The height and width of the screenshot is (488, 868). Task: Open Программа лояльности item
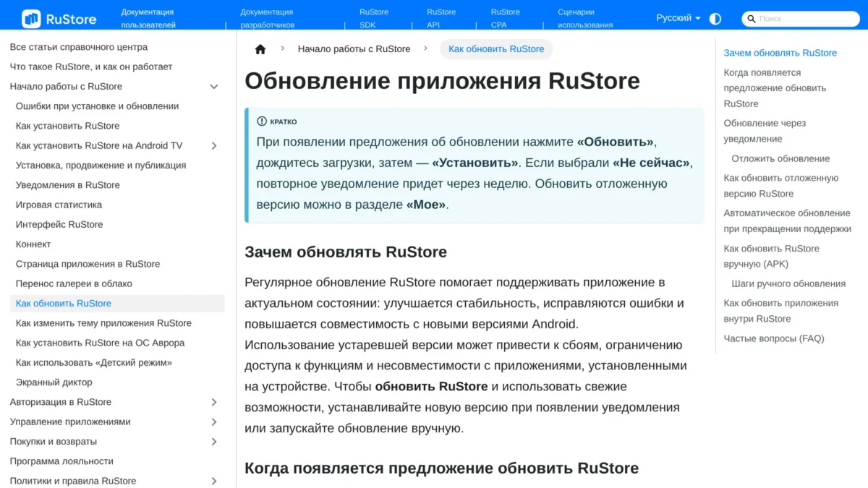pos(61,461)
